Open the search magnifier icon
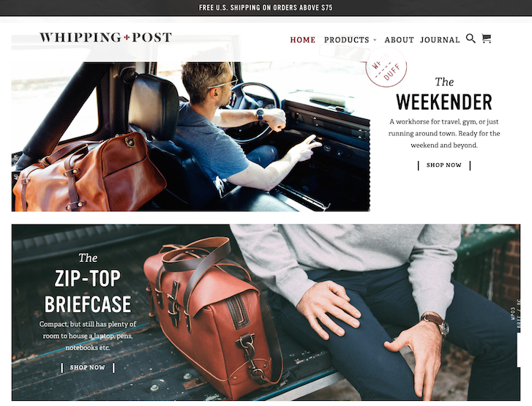 (x=471, y=38)
